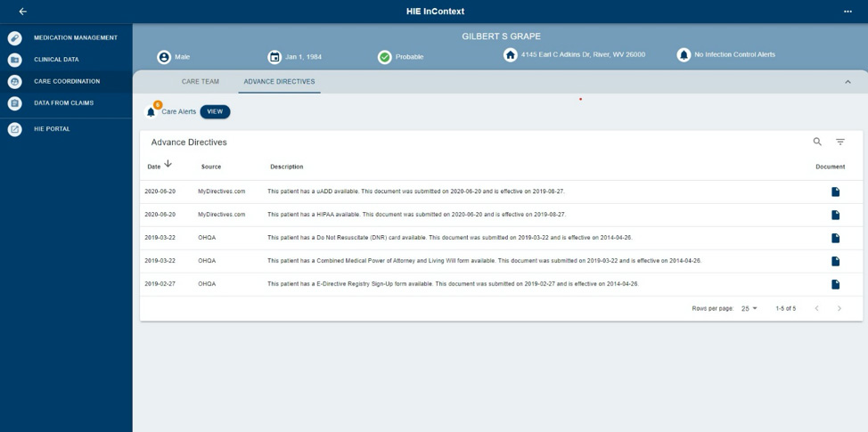Click No Infection Control Alerts text
The image size is (868, 432).
(734, 54)
